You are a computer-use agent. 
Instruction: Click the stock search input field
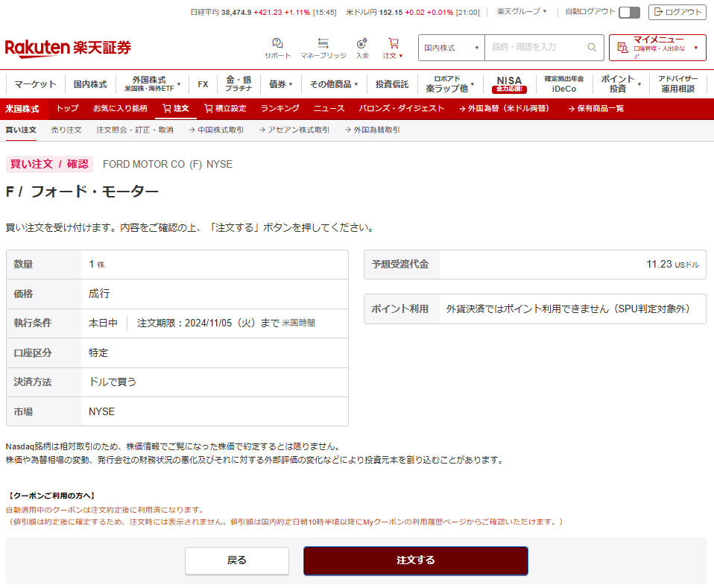pos(537,48)
